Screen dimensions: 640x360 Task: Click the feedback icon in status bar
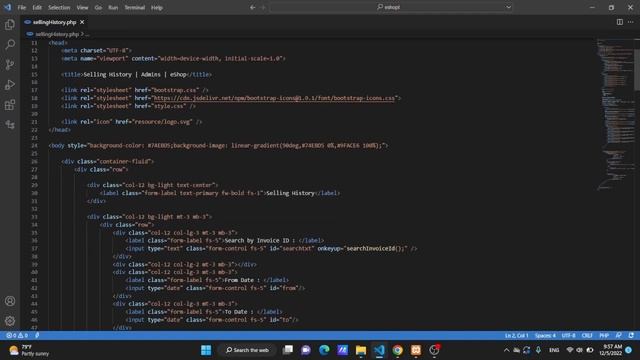pos(619,336)
